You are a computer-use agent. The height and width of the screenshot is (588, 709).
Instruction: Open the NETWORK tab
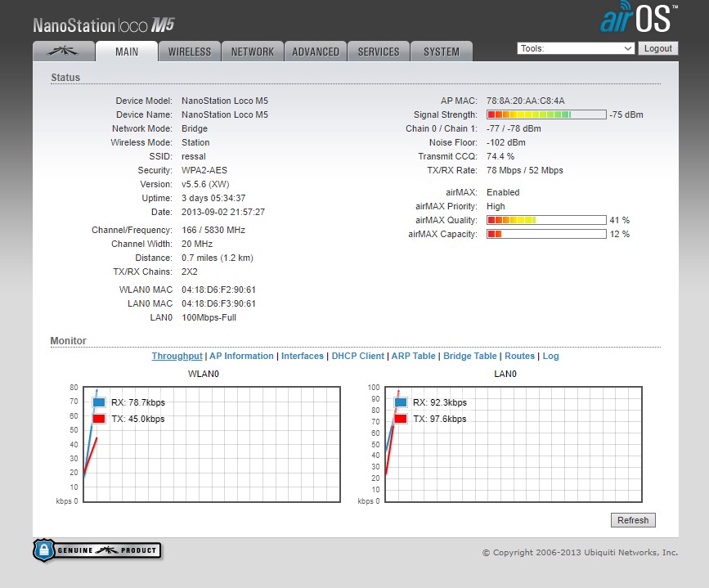tap(253, 51)
